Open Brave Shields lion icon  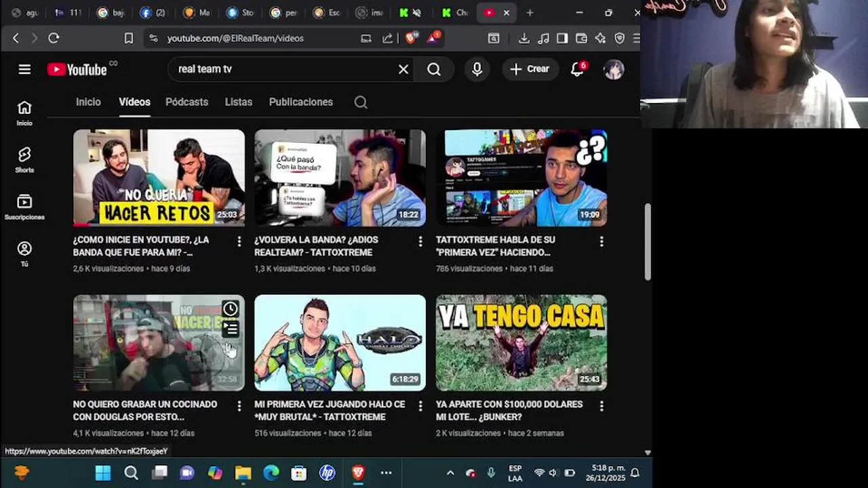pos(411,38)
